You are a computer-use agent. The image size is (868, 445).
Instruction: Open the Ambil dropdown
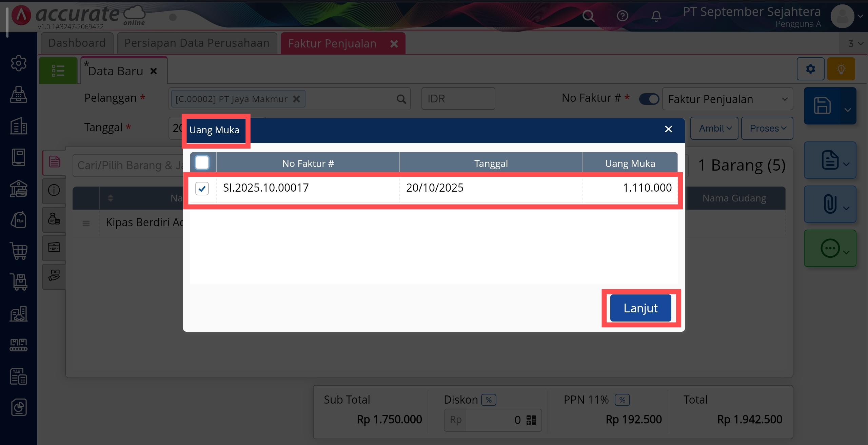714,128
